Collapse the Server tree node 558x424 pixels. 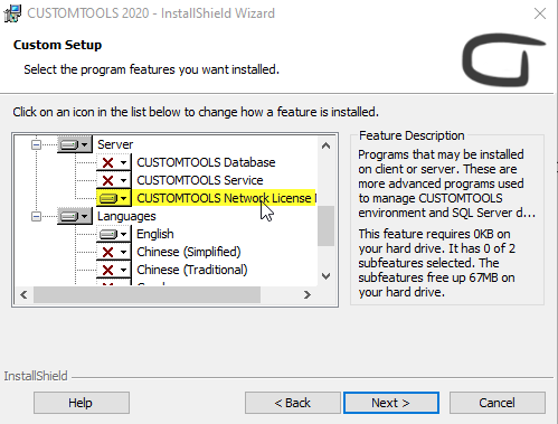[36, 145]
